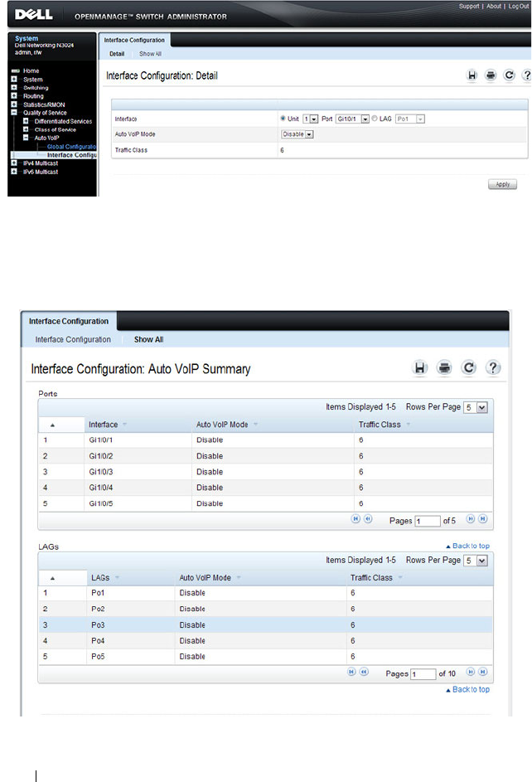This screenshot has width=532, height=782.
Task: Go to last page of LAGs table
Action: (482, 672)
